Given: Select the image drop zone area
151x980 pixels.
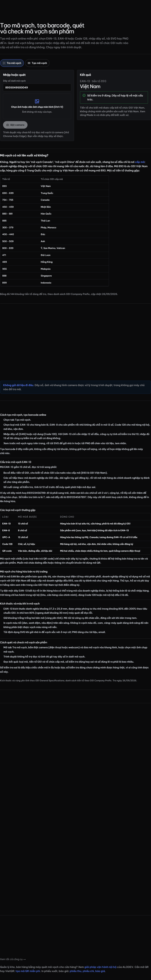Looking at the screenshot, I should pos(37,106).
